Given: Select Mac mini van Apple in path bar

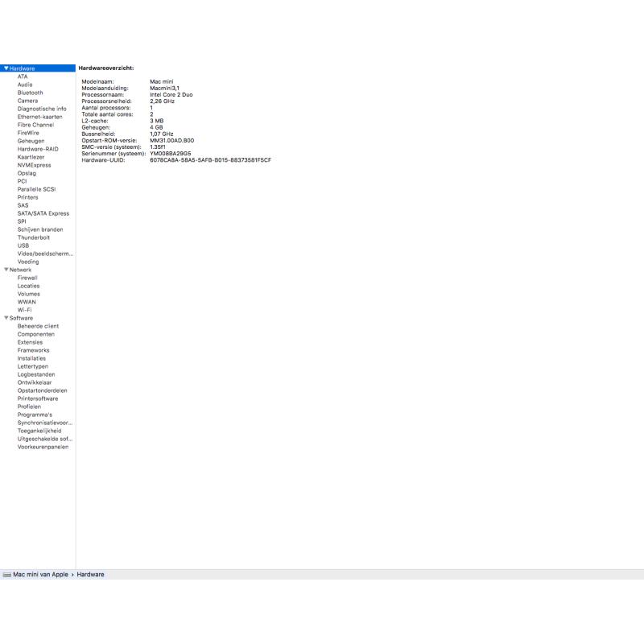Looking at the screenshot, I should pyautogui.click(x=41, y=575).
